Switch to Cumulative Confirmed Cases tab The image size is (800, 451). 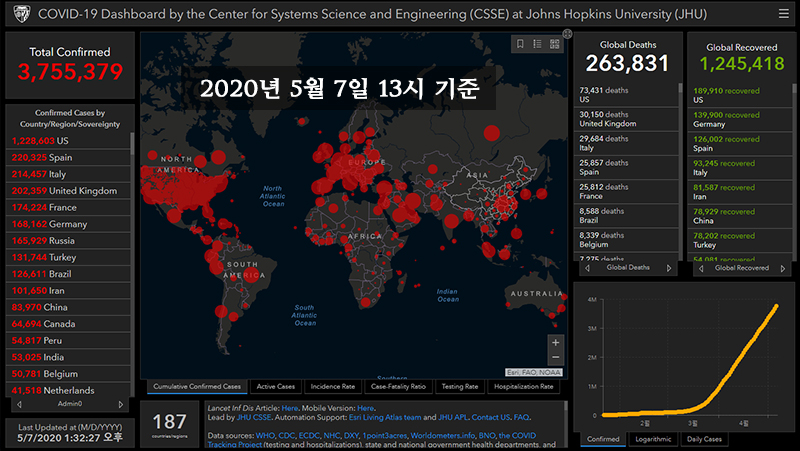(x=197, y=387)
